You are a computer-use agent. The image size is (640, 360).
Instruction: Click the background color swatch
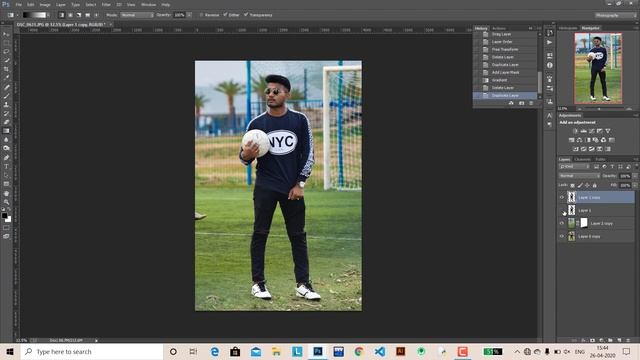tap(8, 219)
